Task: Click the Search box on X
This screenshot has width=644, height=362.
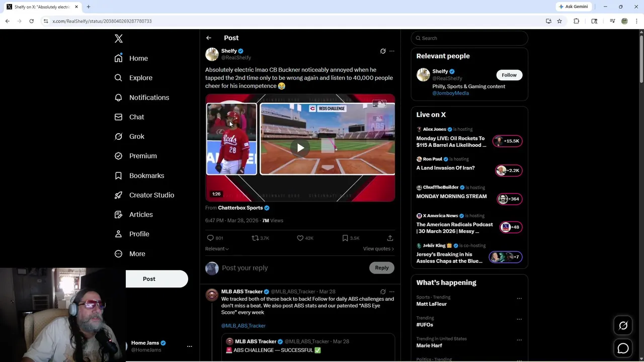Action: 469,38
